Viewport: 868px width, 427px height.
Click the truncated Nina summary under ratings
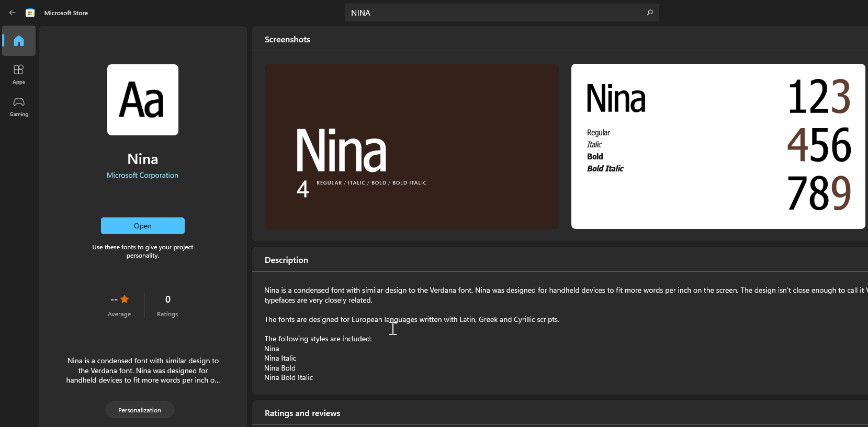[x=143, y=371]
